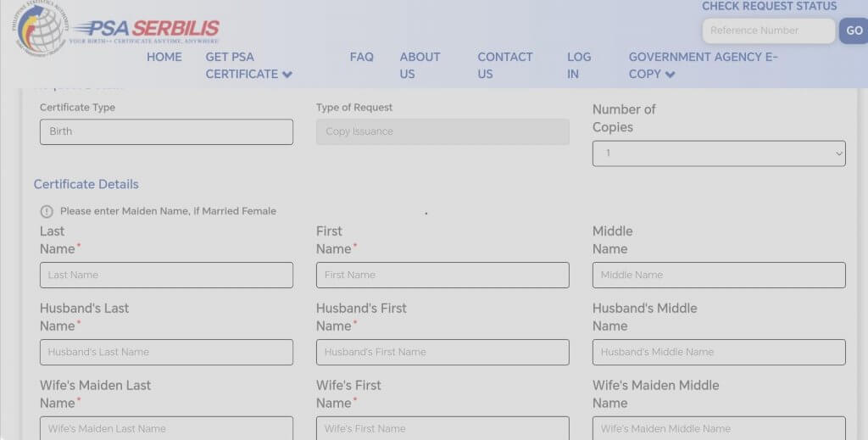Click the LOG IN link
Screen dimensions: 868x440
click(x=579, y=65)
